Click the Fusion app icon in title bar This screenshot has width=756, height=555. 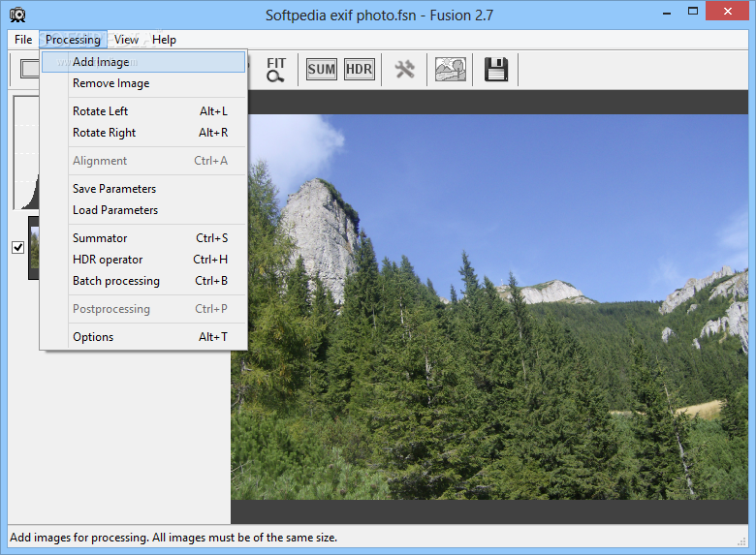point(17,15)
